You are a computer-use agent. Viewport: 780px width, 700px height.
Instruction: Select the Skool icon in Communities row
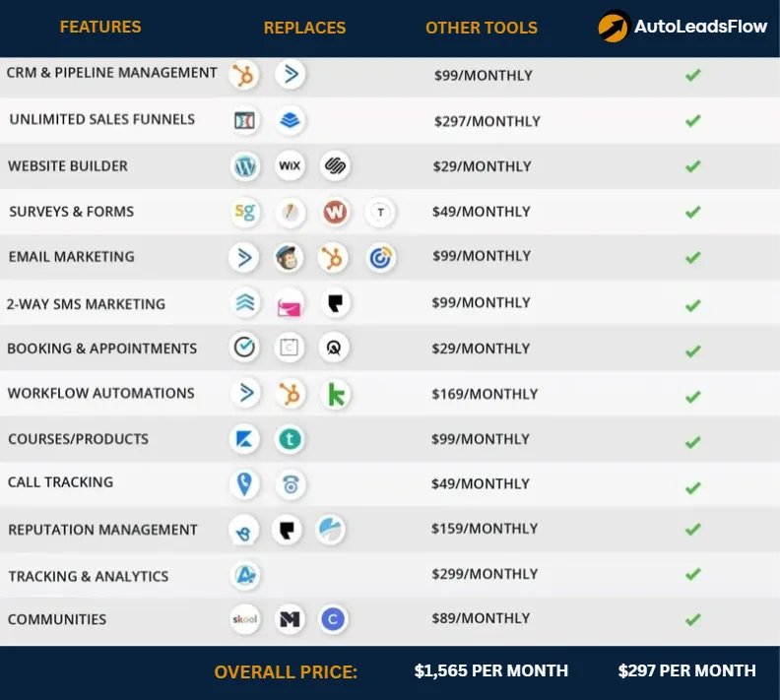tap(245, 619)
